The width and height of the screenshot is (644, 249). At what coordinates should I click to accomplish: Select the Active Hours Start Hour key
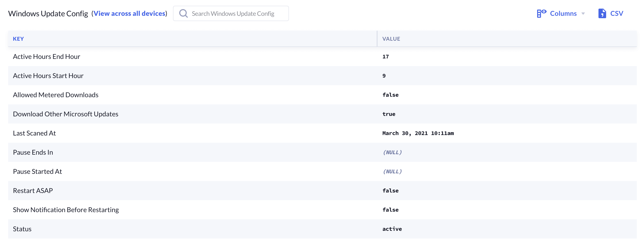pyautogui.click(x=48, y=76)
